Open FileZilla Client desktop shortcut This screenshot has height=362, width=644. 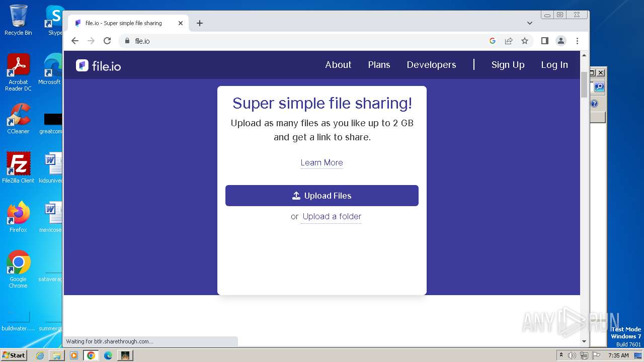tap(18, 168)
